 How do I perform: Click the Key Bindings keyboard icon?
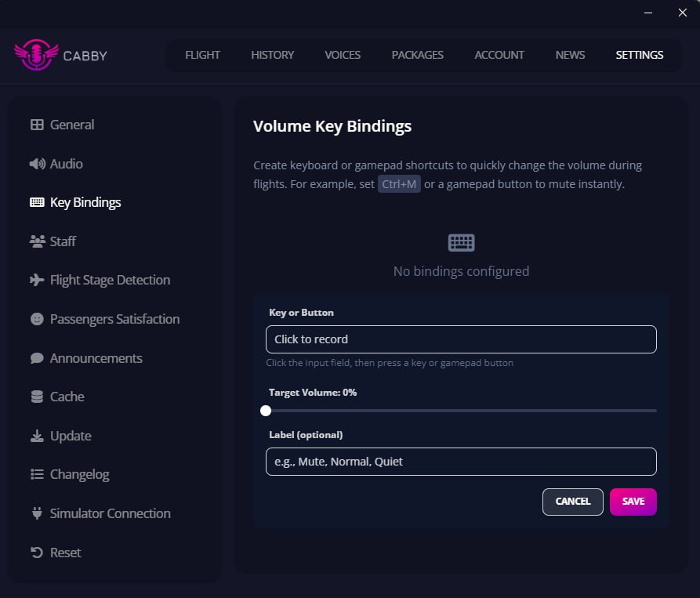(36, 201)
